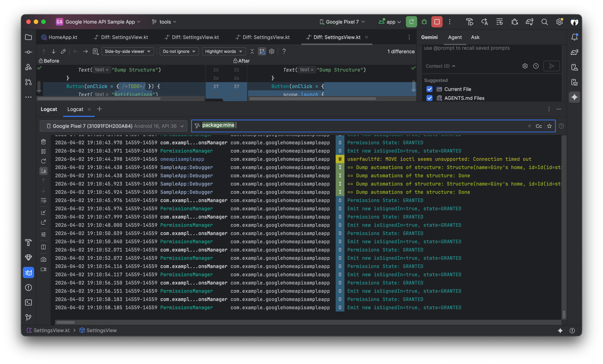The height and width of the screenshot is (364, 603).
Task: Open the Project tool window folder icon
Action: click(29, 37)
